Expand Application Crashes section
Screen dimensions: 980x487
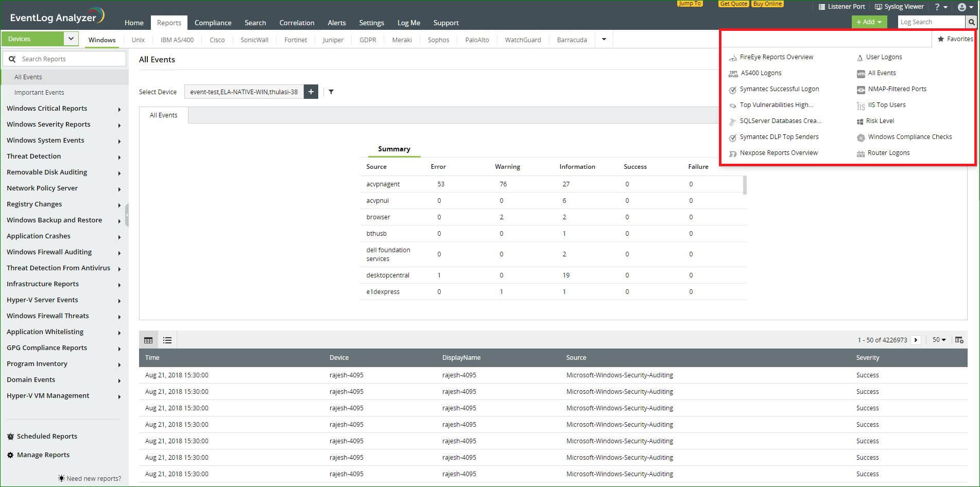119,237
